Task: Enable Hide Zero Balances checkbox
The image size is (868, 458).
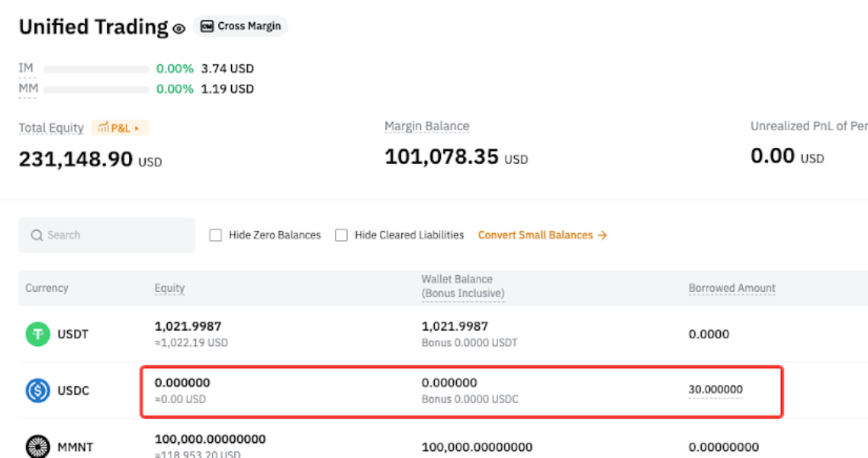Action: click(x=216, y=235)
